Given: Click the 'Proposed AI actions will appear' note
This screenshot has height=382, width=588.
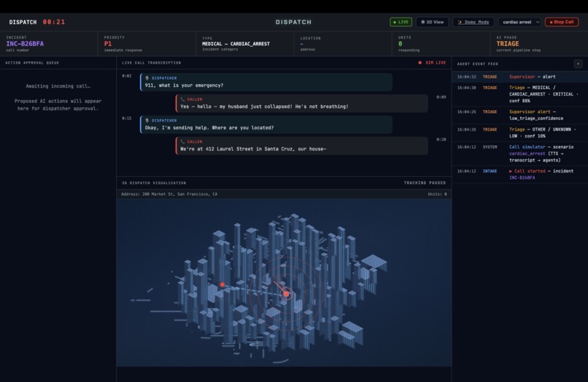Looking at the screenshot, I should 58,104.
